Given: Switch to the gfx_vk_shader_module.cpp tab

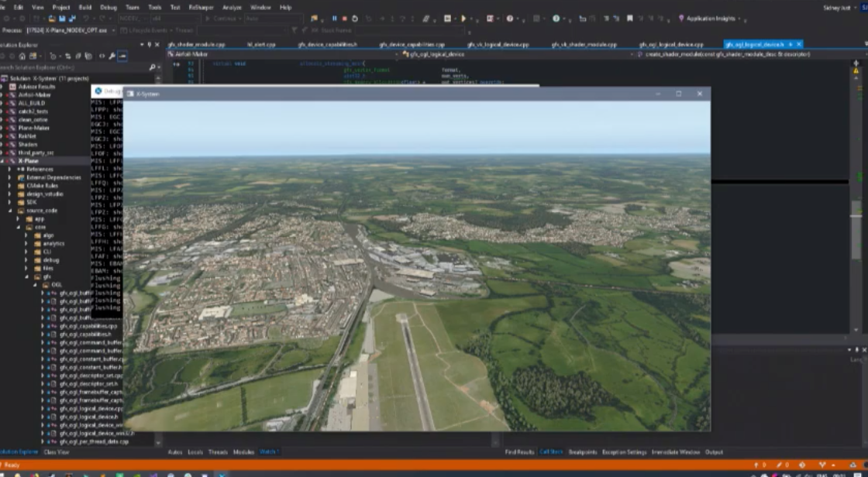Looking at the screenshot, I should [x=584, y=45].
